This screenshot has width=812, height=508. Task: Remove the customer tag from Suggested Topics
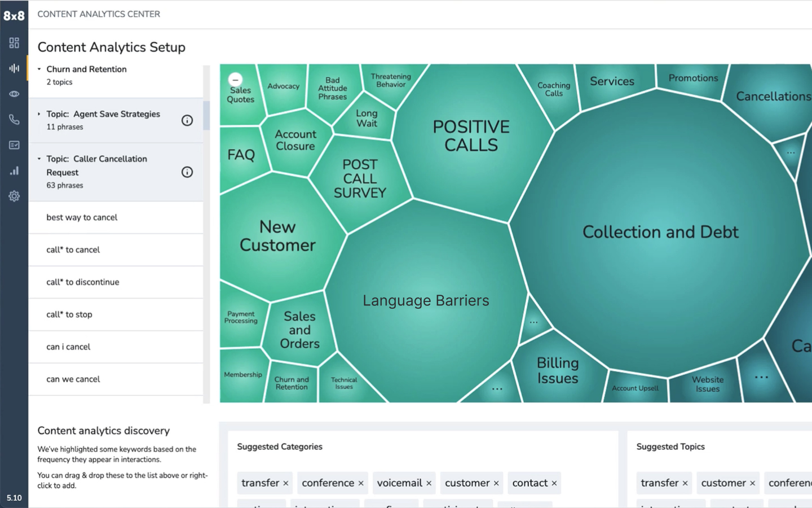[752, 483]
